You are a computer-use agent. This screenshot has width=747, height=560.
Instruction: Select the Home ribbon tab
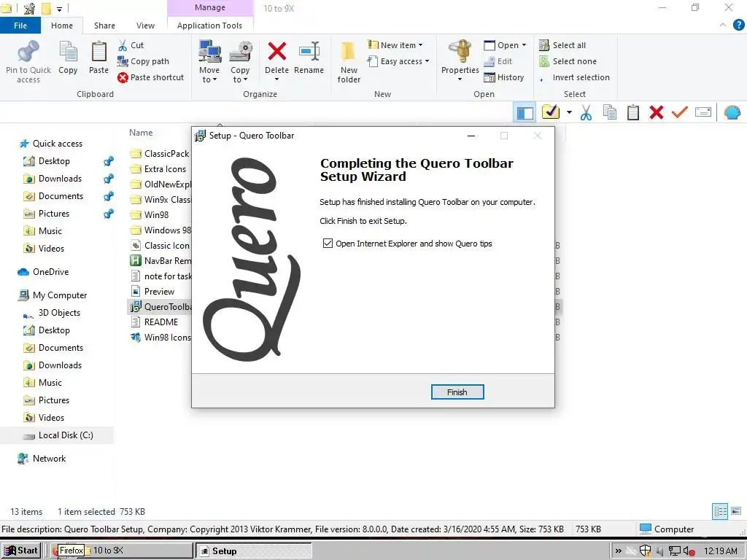[62, 26]
